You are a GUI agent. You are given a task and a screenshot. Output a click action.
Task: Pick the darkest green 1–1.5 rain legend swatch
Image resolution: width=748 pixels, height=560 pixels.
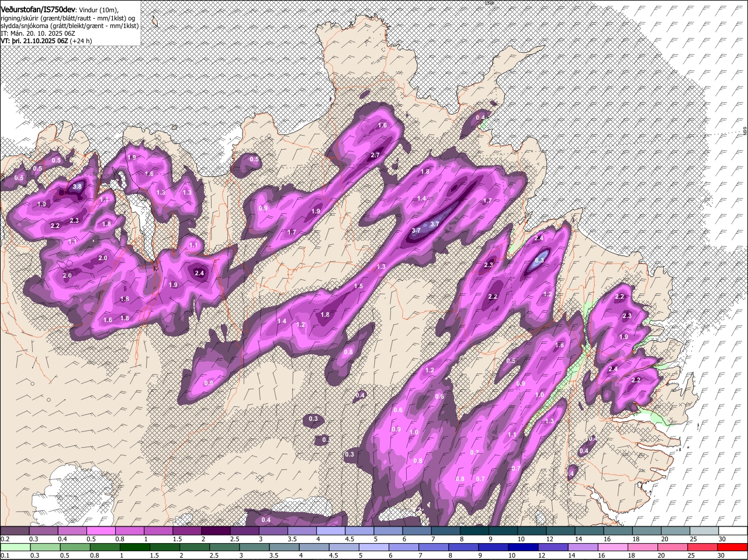tap(134, 547)
